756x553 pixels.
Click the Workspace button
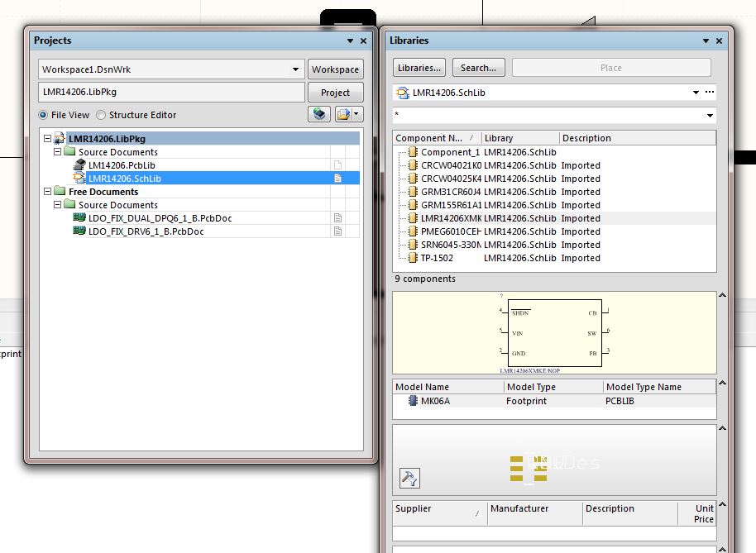pyautogui.click(x=336, y=69)
